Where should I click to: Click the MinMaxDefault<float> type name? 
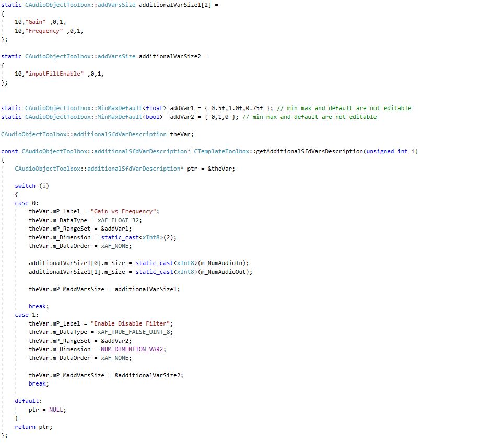point(132,108)
